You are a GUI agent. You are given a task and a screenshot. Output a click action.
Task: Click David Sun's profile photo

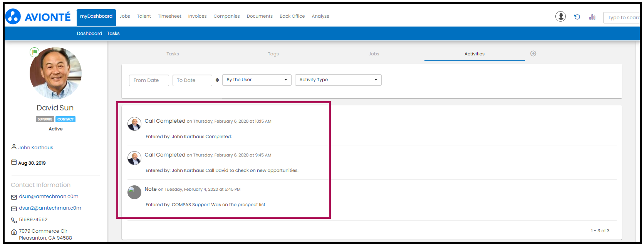point(56,73)
